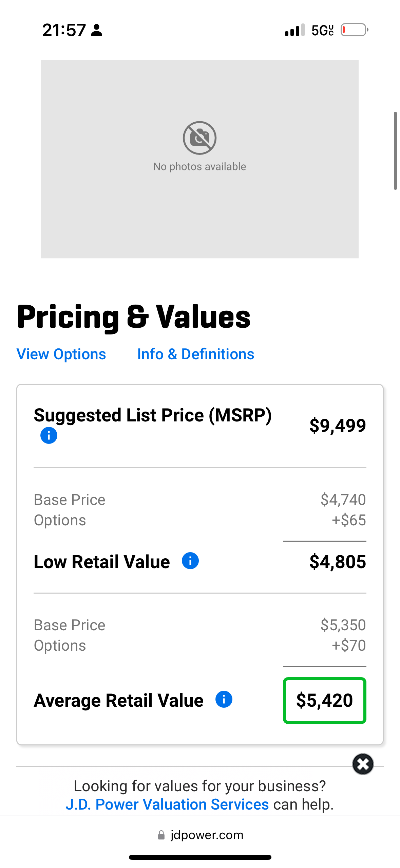400x868 pixels.
Task: Tap the Low Retail Value info icon
Action: pyautogui.click(x=190, y=561)
